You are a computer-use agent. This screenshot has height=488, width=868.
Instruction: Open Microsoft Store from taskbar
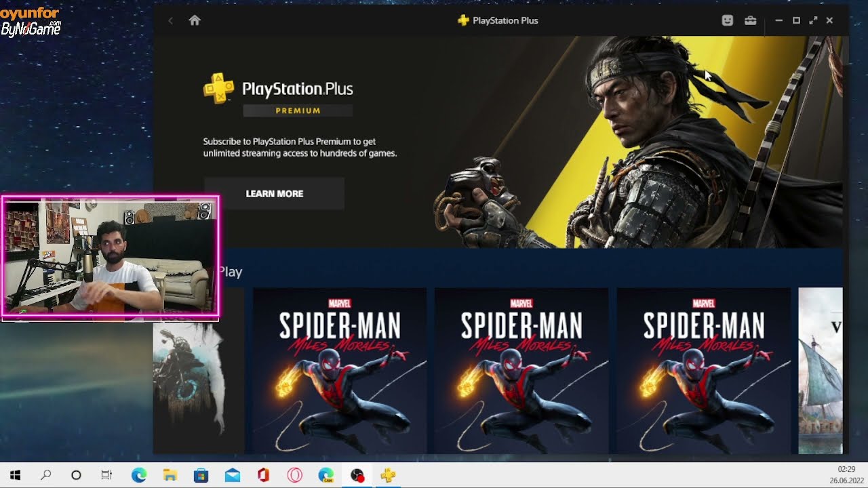click(x=201, y=476)
